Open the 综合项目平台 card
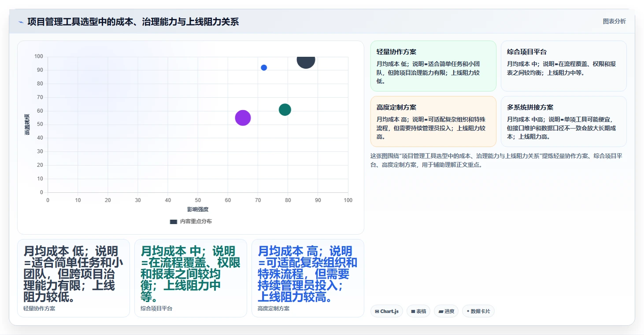The image size is (644, 335). pos(564,66)
